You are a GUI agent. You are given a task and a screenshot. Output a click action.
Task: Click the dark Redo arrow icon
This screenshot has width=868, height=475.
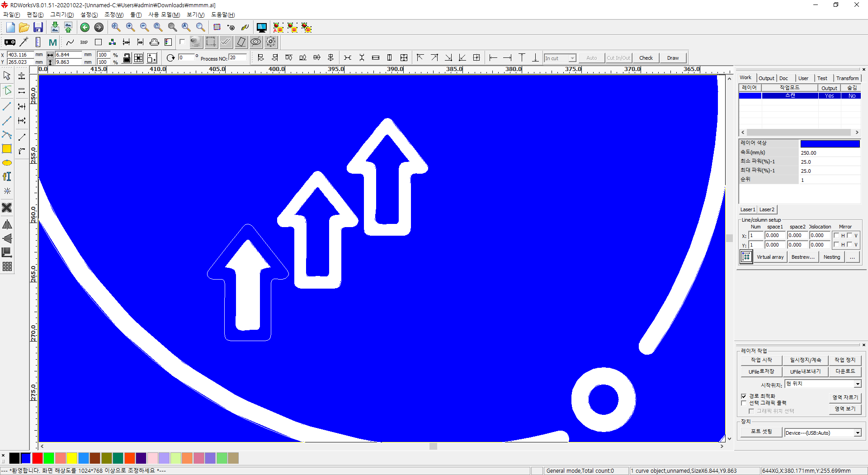click(x=99, y=28)
